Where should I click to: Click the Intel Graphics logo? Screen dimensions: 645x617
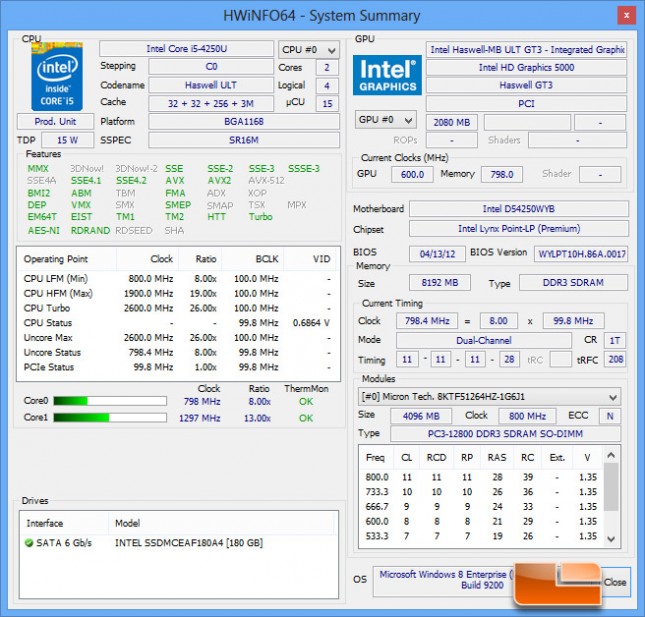(x=387, y=75)
